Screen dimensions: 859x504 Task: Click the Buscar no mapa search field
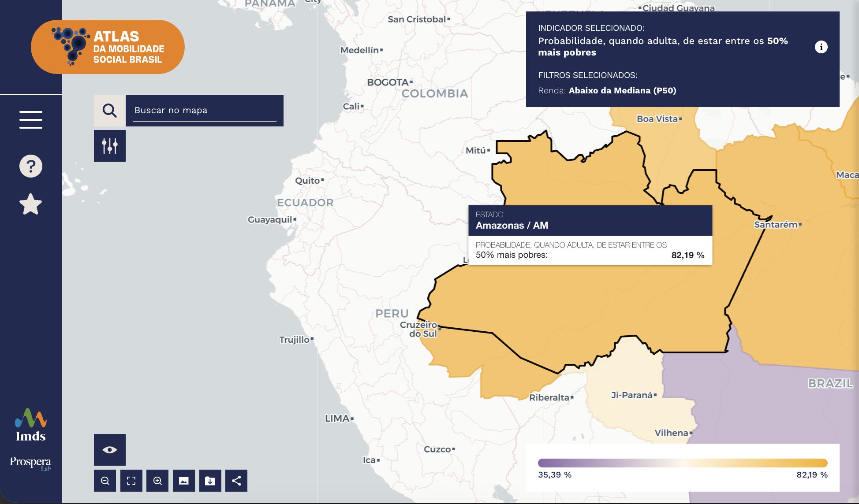pos(205,111)
